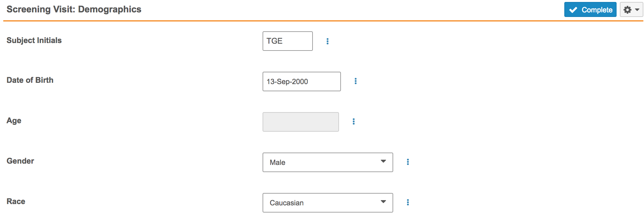This screenshot has width=644, height=221.
Task: Click the checkmark icon on the Complete button
Action: [x=573, y=10]
